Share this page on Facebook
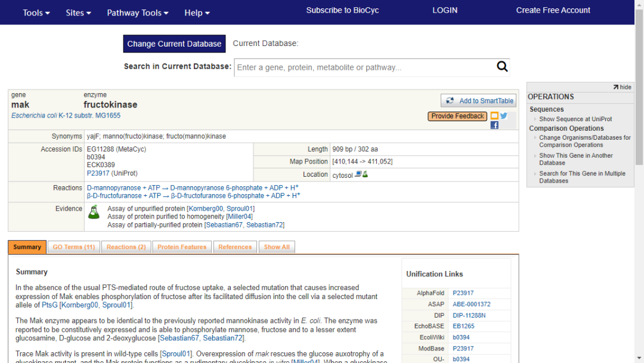The height and width of the screenshot is (363, 644). [494, 125]
